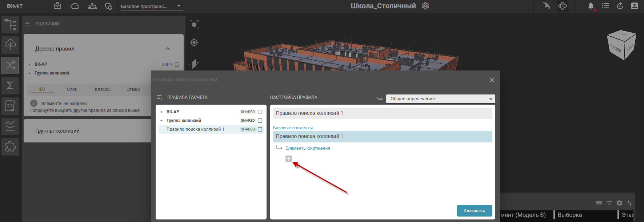Add environment element with plus icon

point(288,159)
